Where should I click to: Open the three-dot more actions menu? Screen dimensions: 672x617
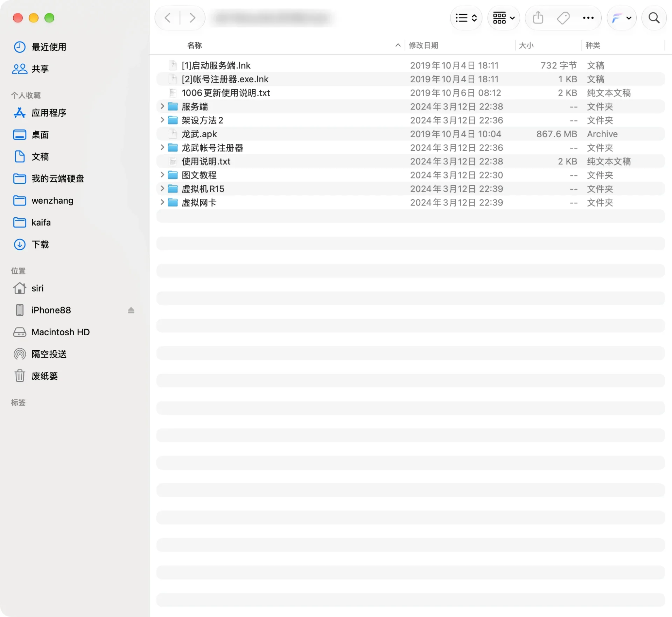click(588, 18)
